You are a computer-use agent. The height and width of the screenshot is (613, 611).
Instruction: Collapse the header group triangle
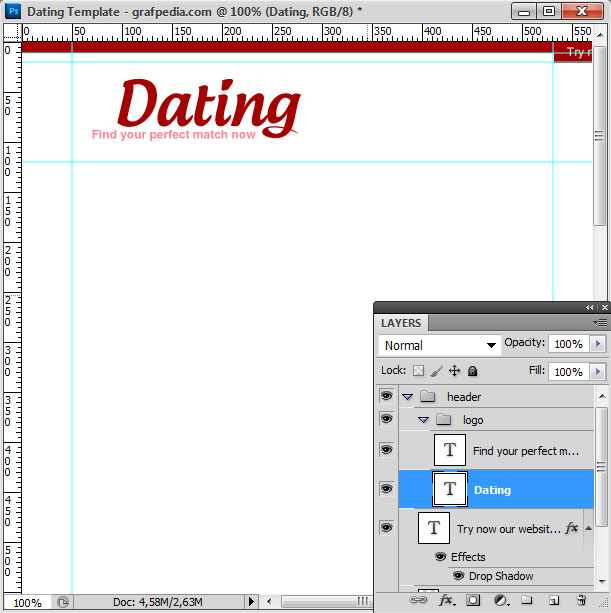coord(407,397)
